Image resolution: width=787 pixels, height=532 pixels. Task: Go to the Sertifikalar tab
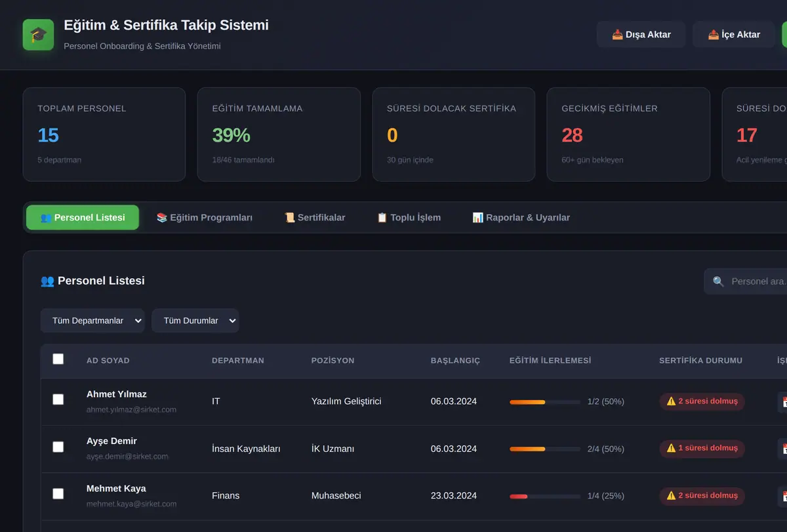click(x=315, y=218)
